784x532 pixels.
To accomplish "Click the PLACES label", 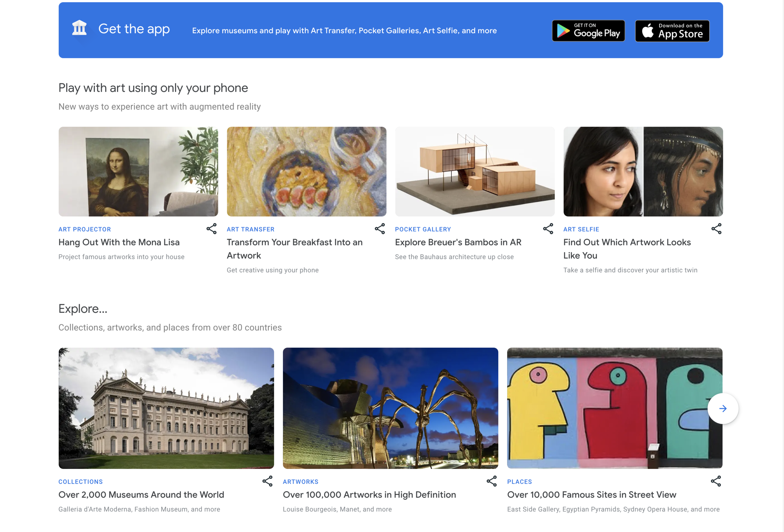I will pyautogui.click(x=520, y=482).
